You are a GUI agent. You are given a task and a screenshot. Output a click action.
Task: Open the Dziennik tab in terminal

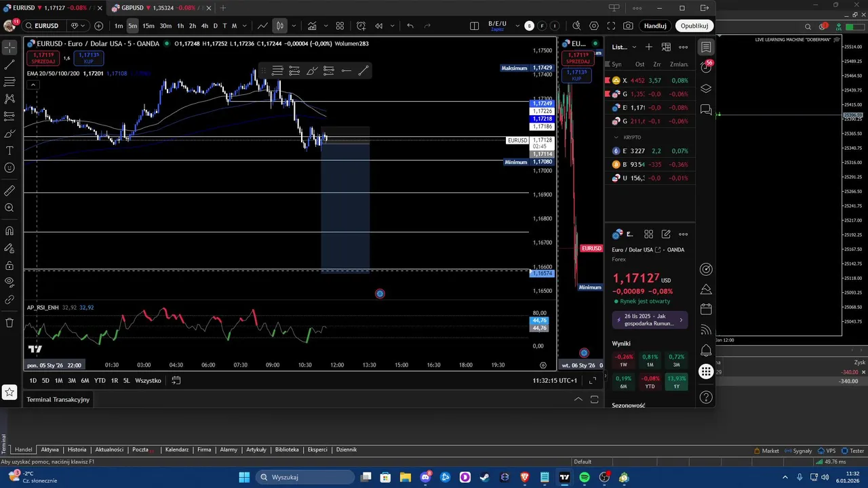(346, 449)
